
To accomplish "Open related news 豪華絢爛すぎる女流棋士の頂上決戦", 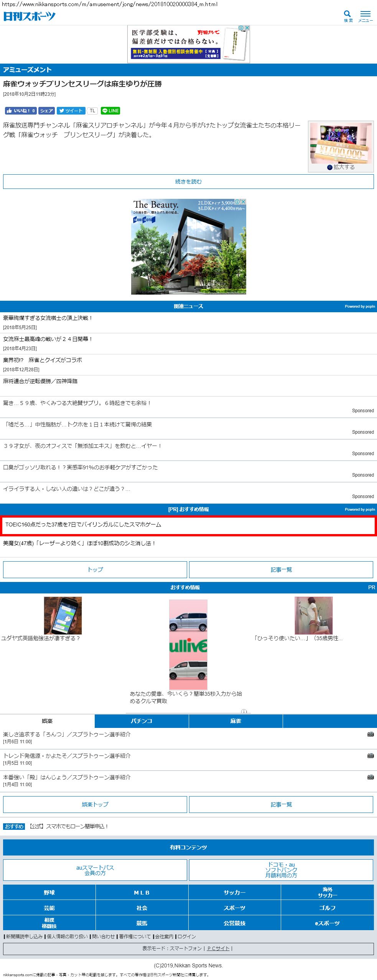I will point(48,318).
